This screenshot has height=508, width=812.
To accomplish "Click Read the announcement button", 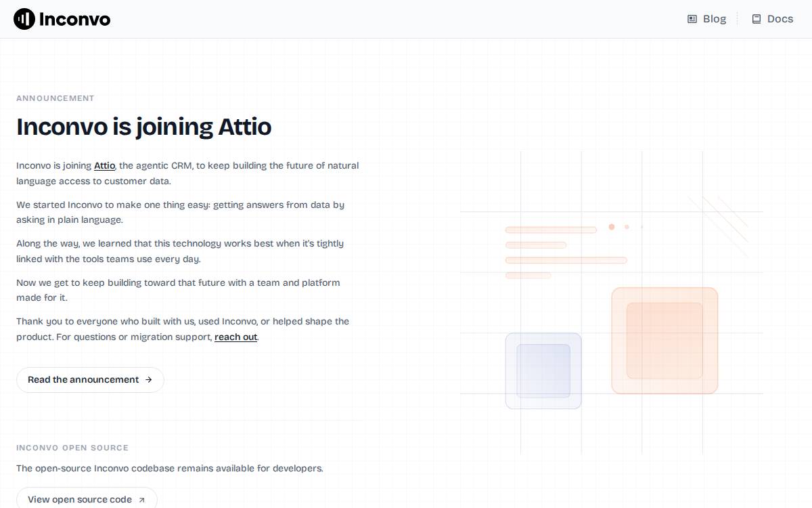I will (x=90, y=380).
